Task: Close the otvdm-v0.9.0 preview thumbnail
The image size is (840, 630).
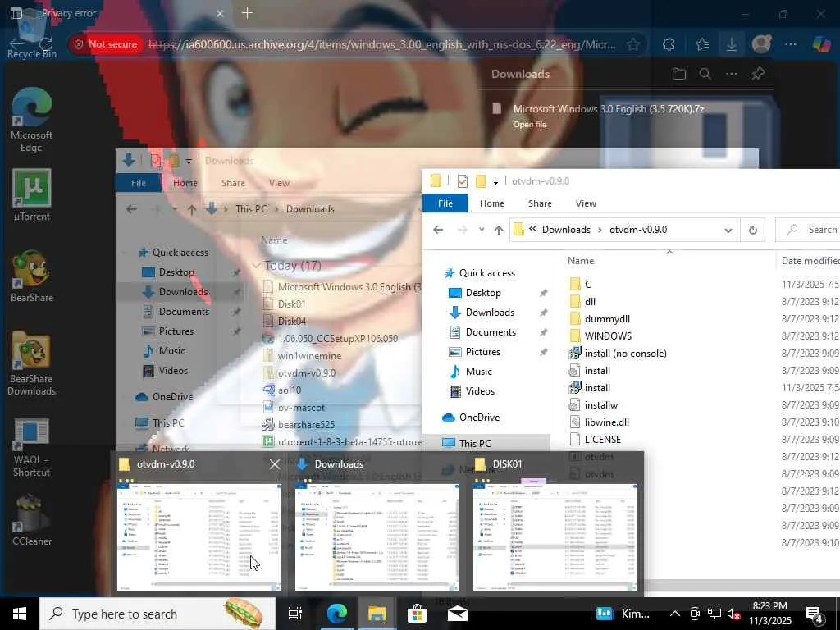Action: 274,464
